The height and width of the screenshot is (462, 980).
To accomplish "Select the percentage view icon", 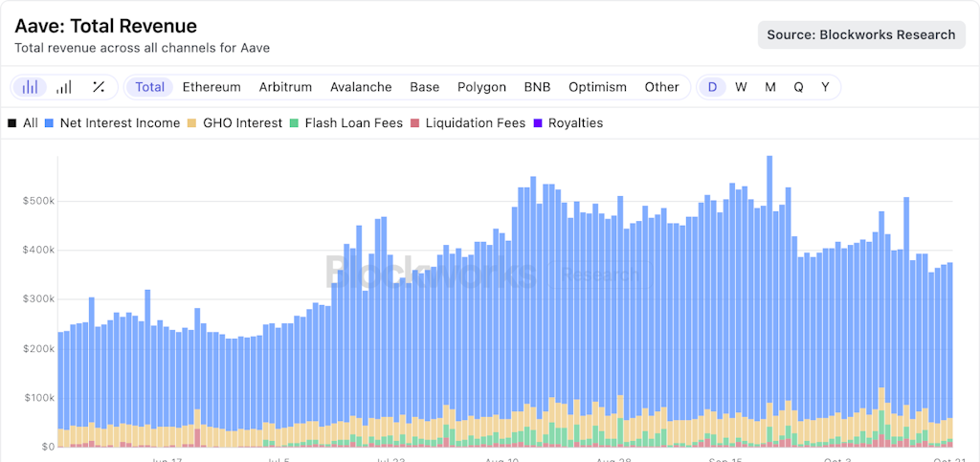I will coord(99,87).
